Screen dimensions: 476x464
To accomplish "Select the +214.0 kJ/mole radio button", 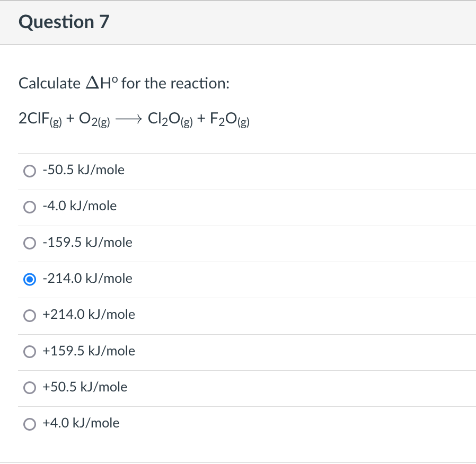I will [x=30, y=316].
